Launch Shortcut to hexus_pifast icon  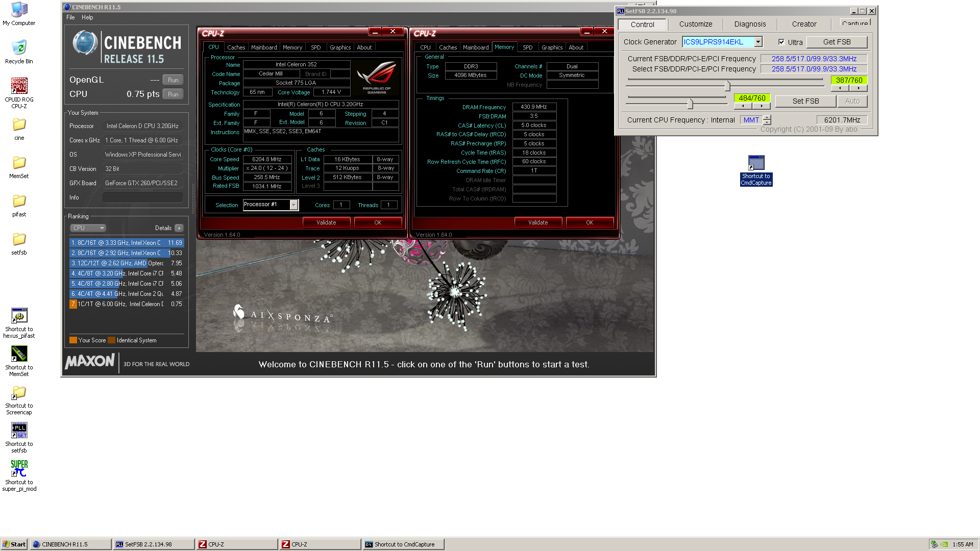[x=19, y=323]
